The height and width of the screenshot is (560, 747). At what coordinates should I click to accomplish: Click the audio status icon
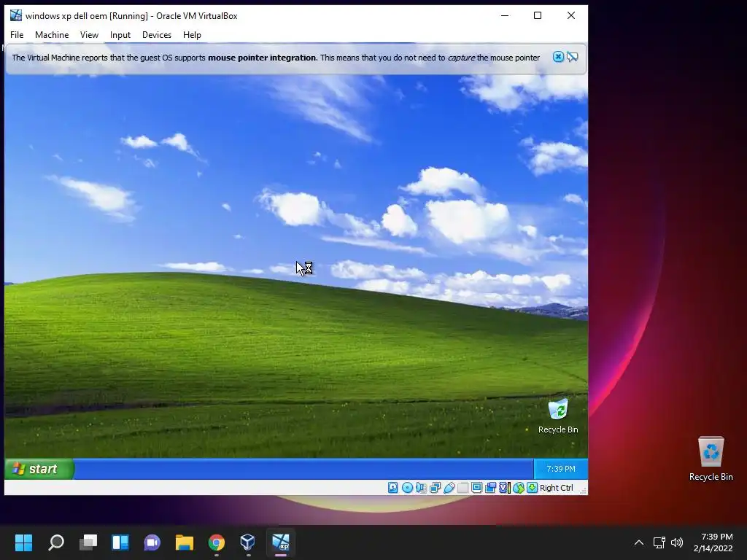click(x=421, y=488)
